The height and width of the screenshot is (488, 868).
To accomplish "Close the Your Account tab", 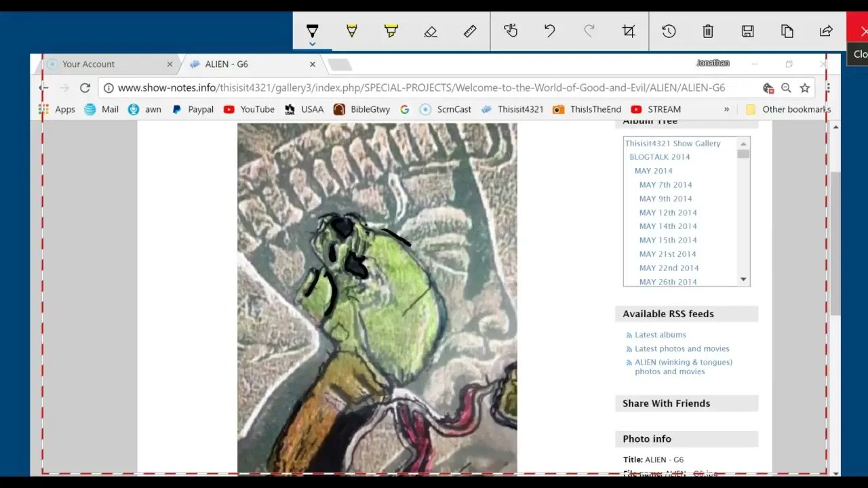I will click(170, 64).
